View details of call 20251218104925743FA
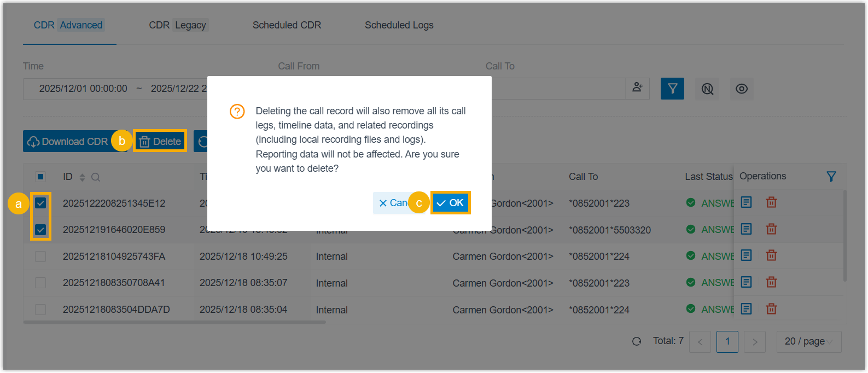The image size is (868, 373). point(746,255)
